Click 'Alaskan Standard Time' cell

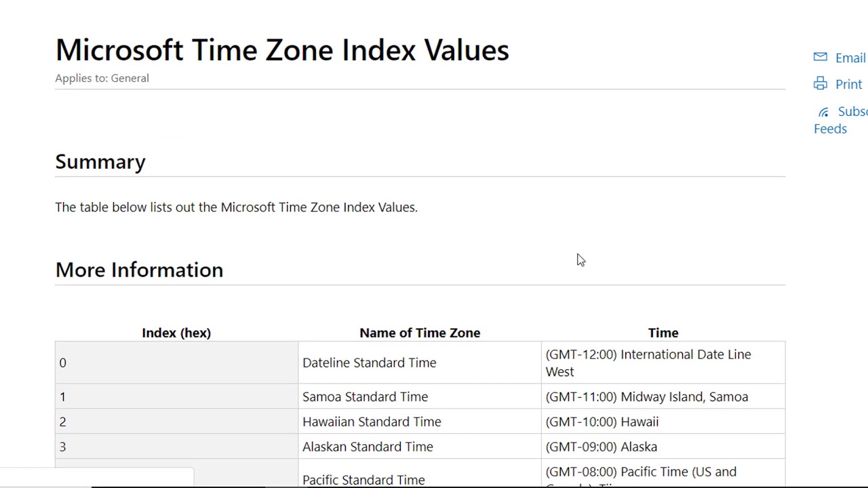click(420, 447)
